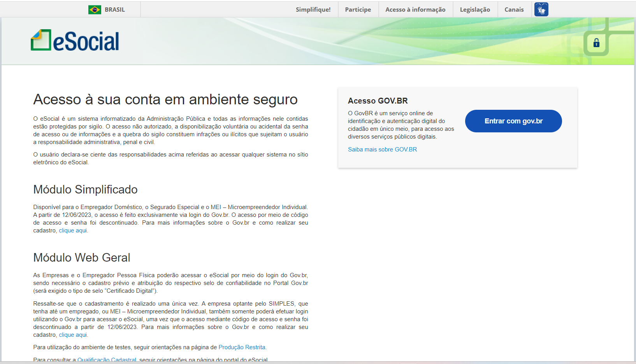Open the Canais menu item
This screenshot has width=636, height=364.
(514, 10)
